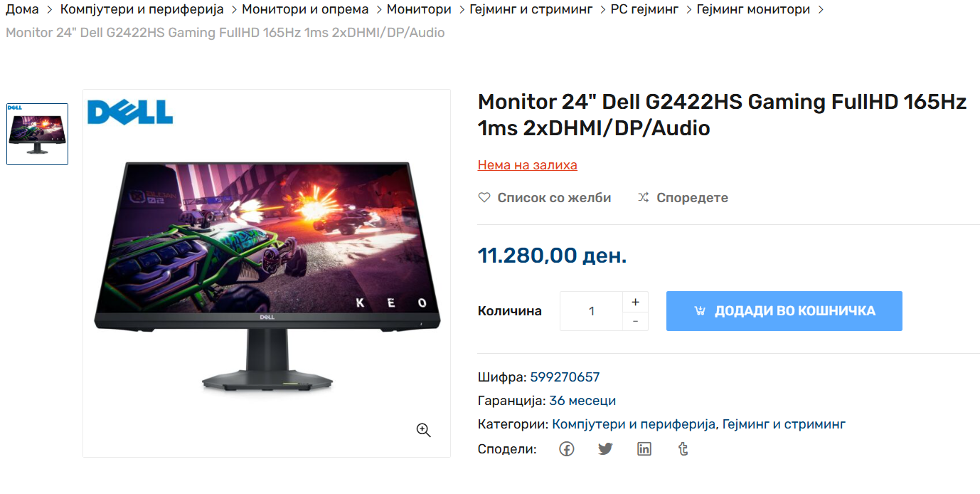This screenshot has width=980, height=494.
Task: Open Гејминг и стриминг category link
Action: pos(784,424)
